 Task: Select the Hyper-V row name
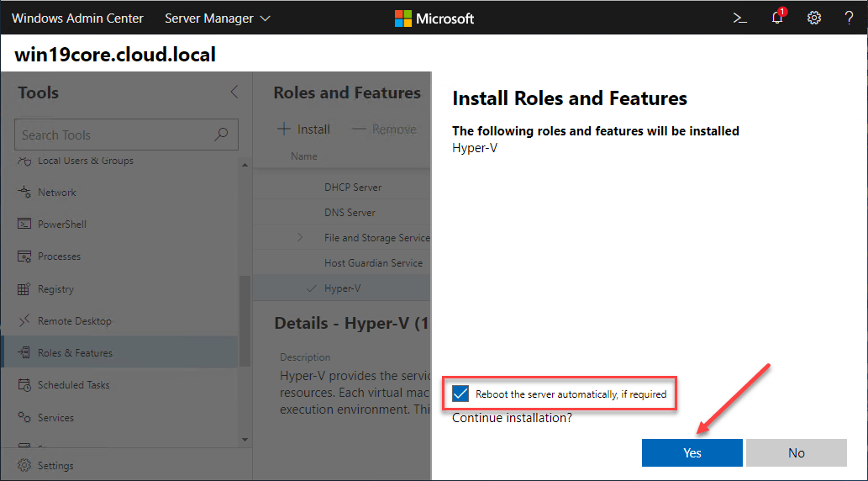[342, 288]
